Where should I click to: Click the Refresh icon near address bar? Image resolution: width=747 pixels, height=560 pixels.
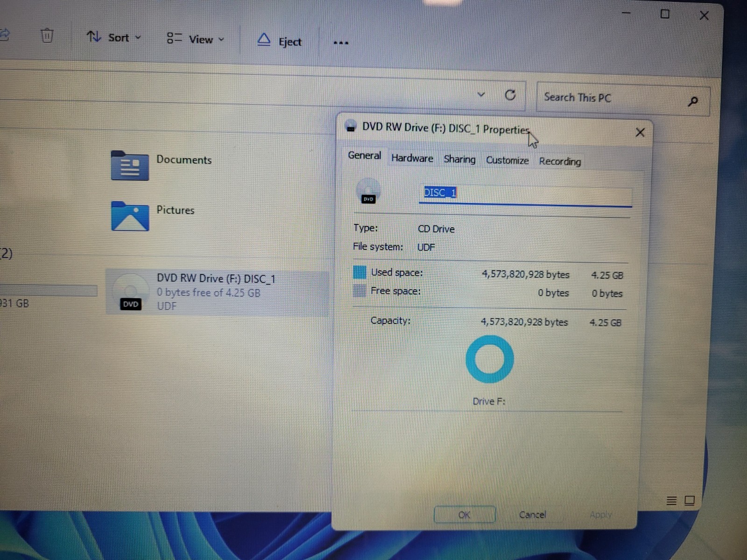click(x=510, y=95)
